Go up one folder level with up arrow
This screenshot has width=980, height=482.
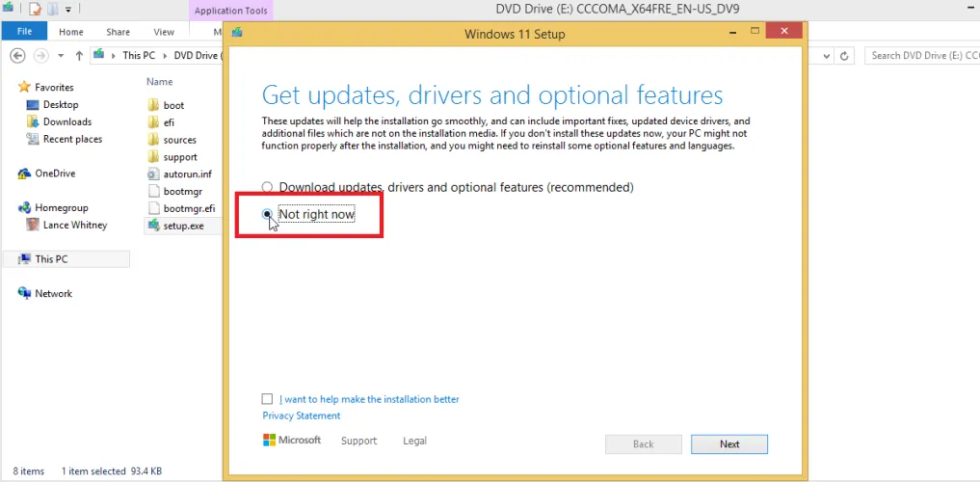[79, 56]
